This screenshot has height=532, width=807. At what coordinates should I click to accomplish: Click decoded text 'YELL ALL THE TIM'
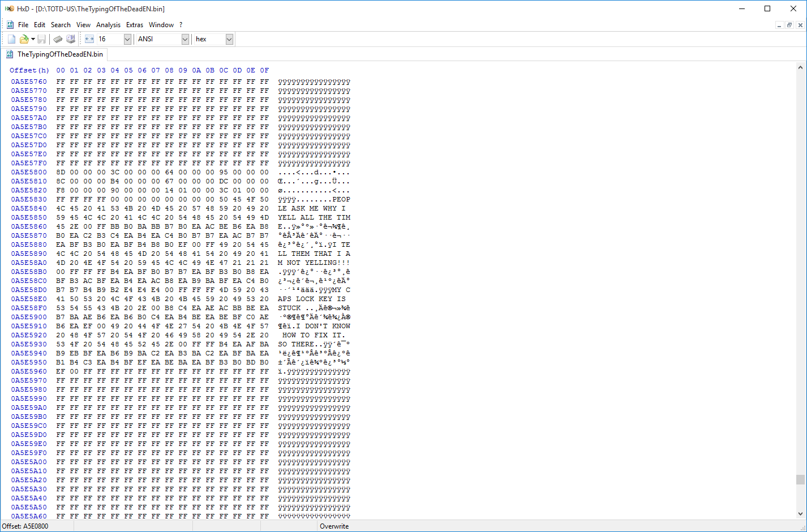[314, 217]
